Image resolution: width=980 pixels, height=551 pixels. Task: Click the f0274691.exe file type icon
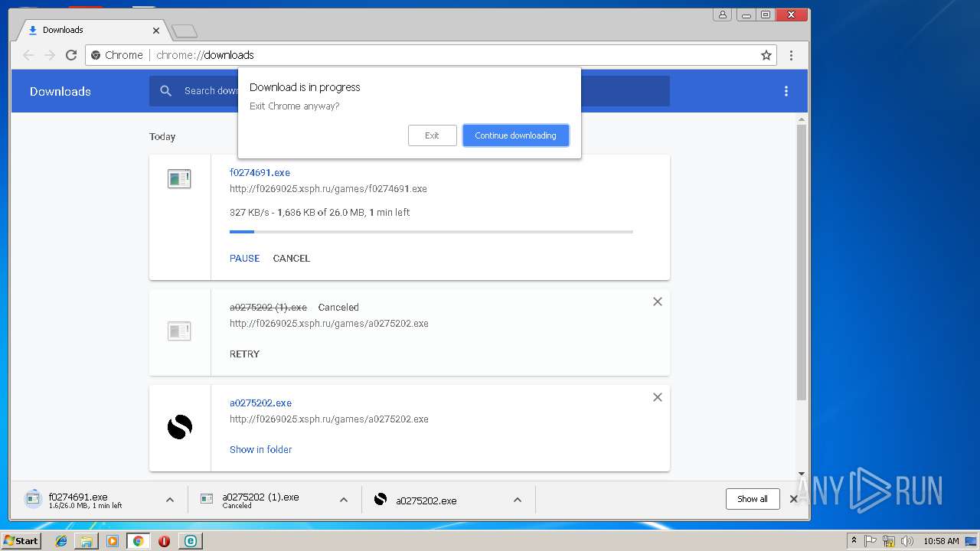[x=179, y=179]
